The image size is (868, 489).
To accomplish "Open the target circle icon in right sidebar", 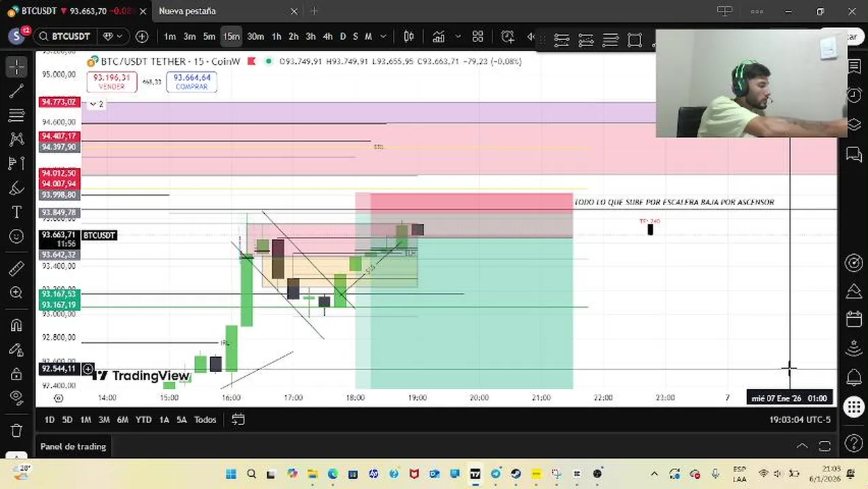I will tap(854, 263).
